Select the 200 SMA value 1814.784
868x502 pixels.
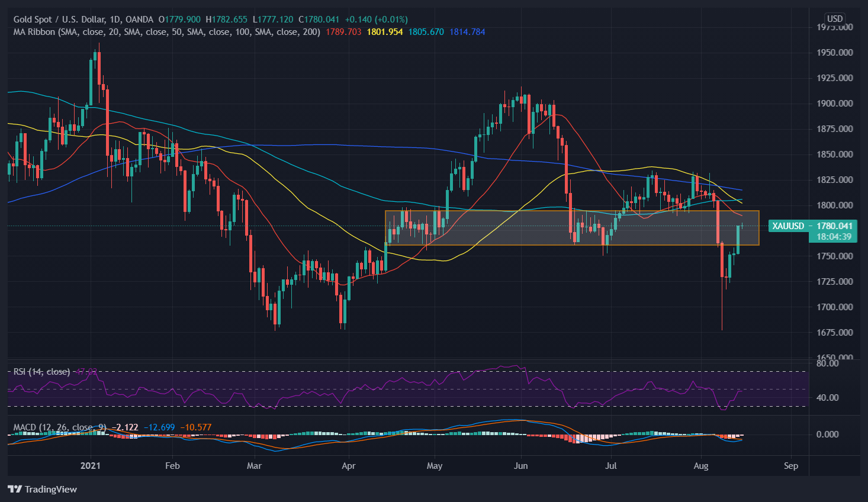467,32
